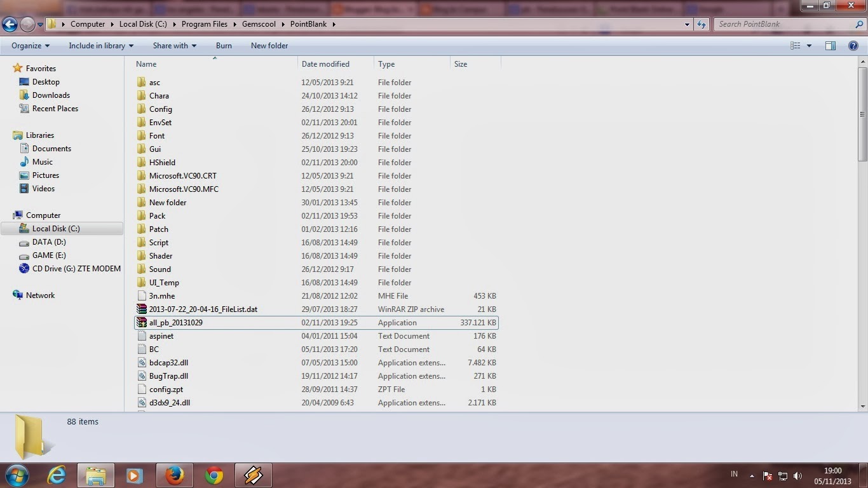The image size is (868, 488).
Task: Select the HShield folder icon
Action: pos(141,163)
